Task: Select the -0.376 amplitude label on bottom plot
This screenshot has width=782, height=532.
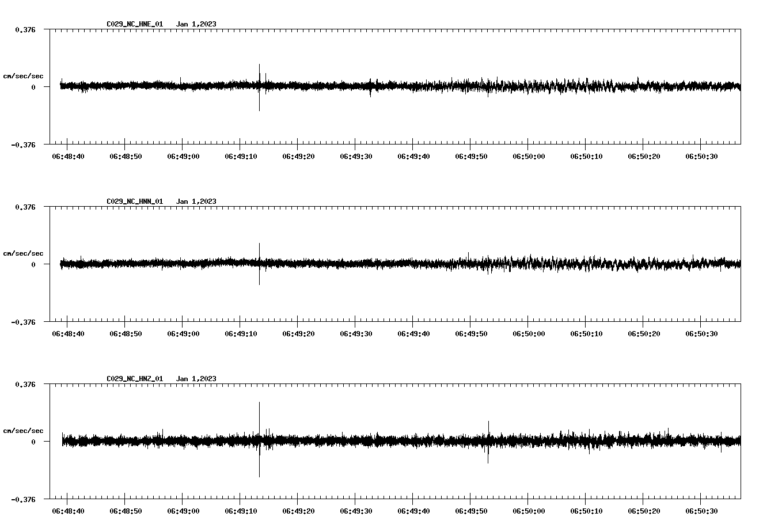Action: [x=25, y=501]
